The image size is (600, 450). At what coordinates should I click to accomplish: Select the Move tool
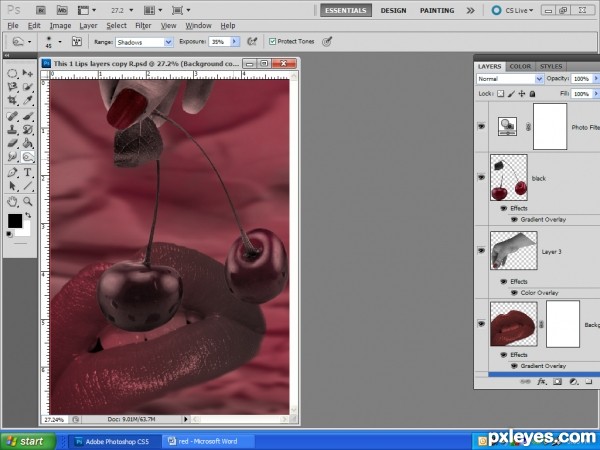coord(28,73)
